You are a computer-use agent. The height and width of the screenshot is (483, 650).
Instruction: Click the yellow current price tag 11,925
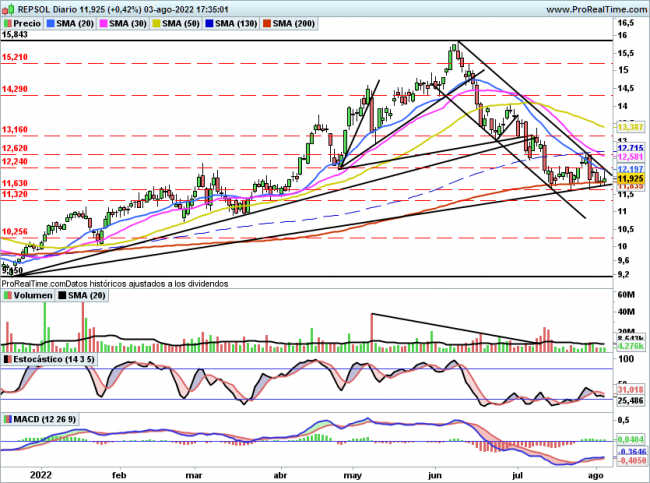click(631, 179)
